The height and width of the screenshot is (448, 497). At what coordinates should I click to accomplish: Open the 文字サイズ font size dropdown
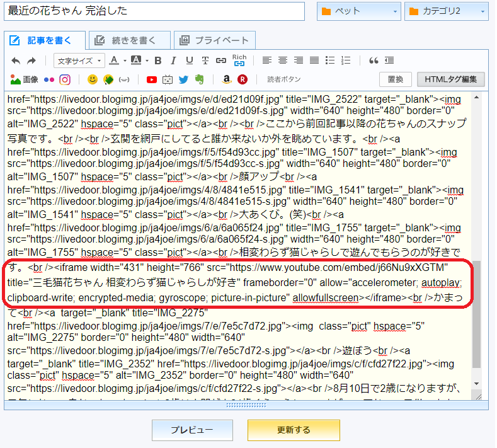pos(79,60)
